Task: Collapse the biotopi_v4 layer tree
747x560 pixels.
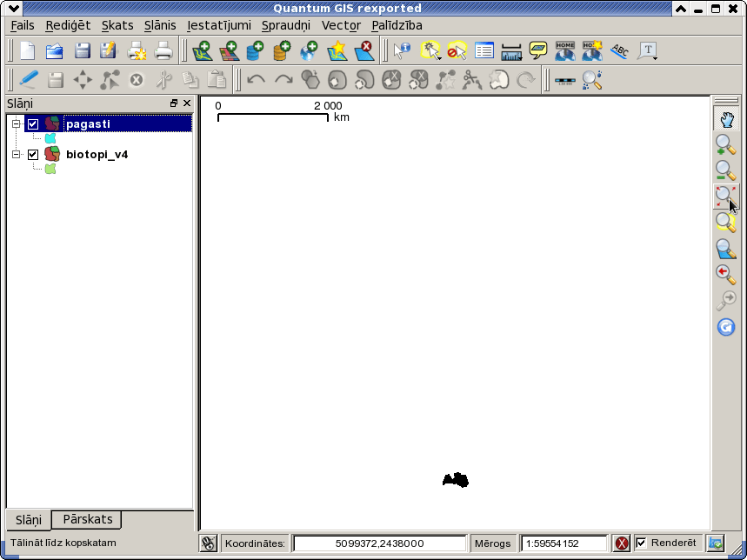Action: click(x=17, y=154)
